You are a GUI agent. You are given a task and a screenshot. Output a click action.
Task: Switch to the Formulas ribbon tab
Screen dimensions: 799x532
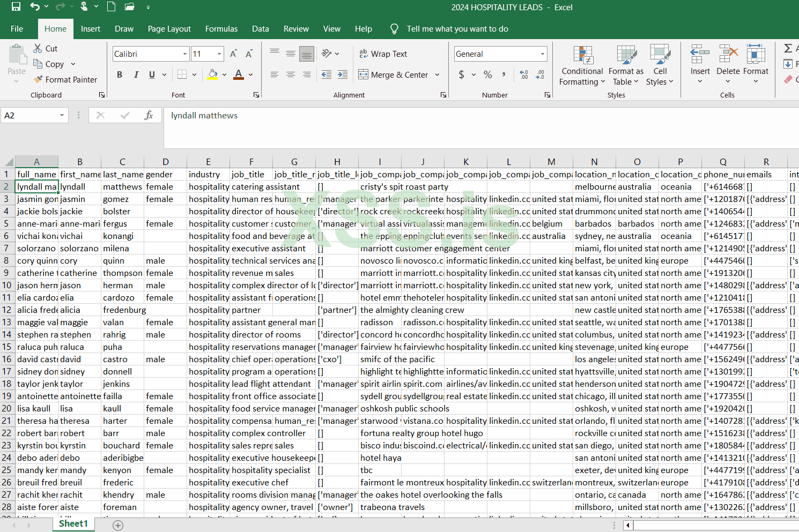pos(221,29)
